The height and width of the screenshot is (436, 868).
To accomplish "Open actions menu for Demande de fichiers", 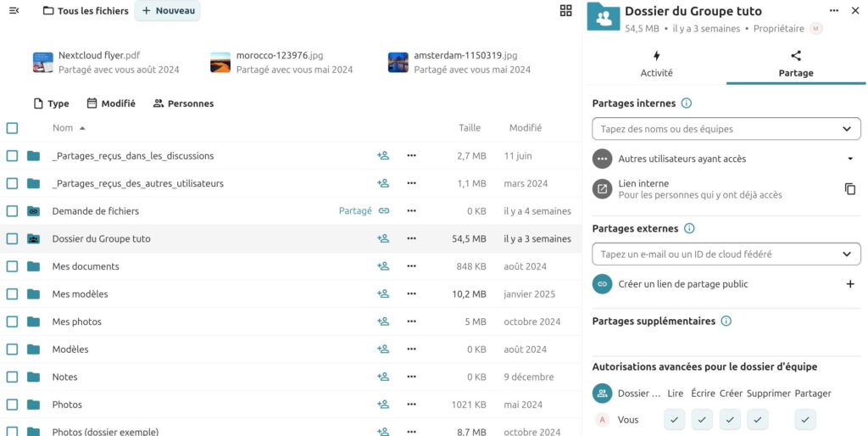I will tap(411, 211).
